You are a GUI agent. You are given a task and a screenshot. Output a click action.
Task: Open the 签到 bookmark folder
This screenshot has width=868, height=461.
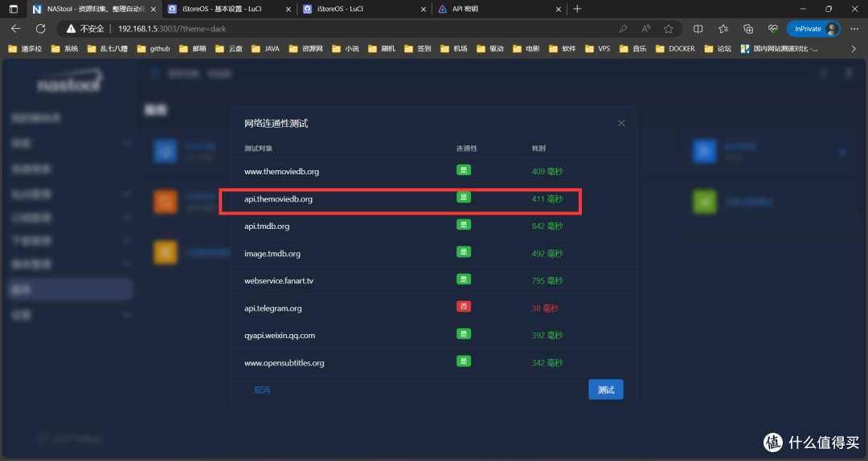click(x=417, y=49)
